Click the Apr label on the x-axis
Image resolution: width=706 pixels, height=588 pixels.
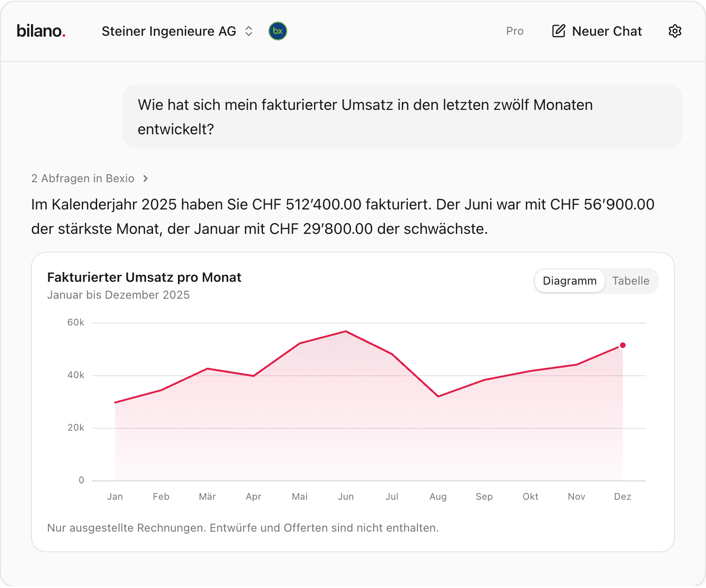point(253,496)
